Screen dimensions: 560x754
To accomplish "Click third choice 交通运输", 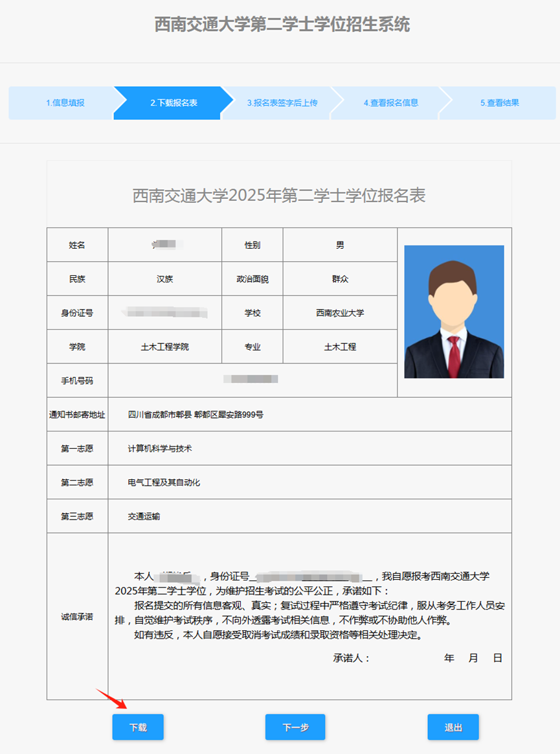I will (144, 516).
